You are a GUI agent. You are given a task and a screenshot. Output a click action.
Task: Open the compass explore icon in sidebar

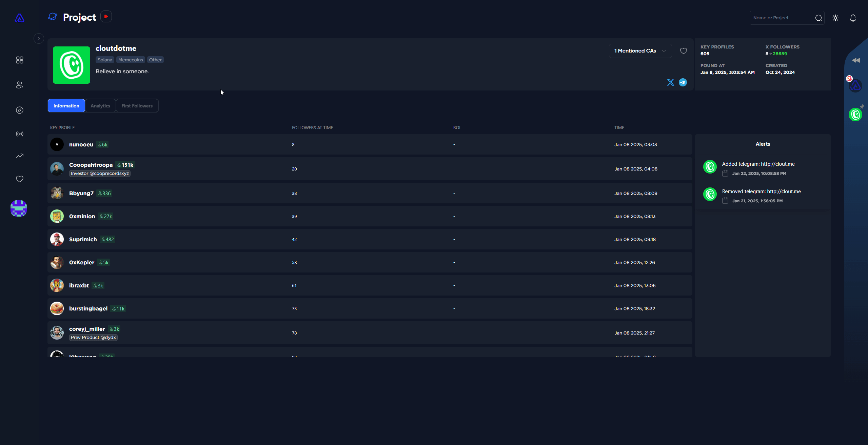(20, 110)
